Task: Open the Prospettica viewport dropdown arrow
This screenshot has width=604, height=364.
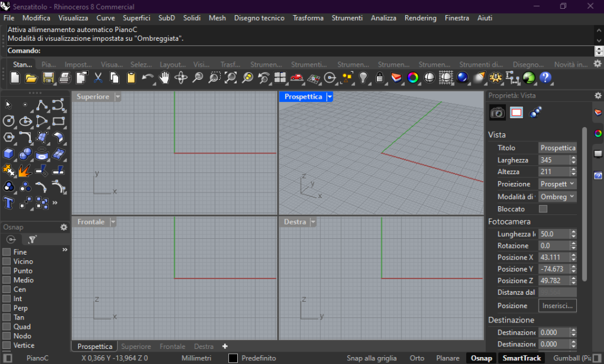Action: (x=329, y=97)
